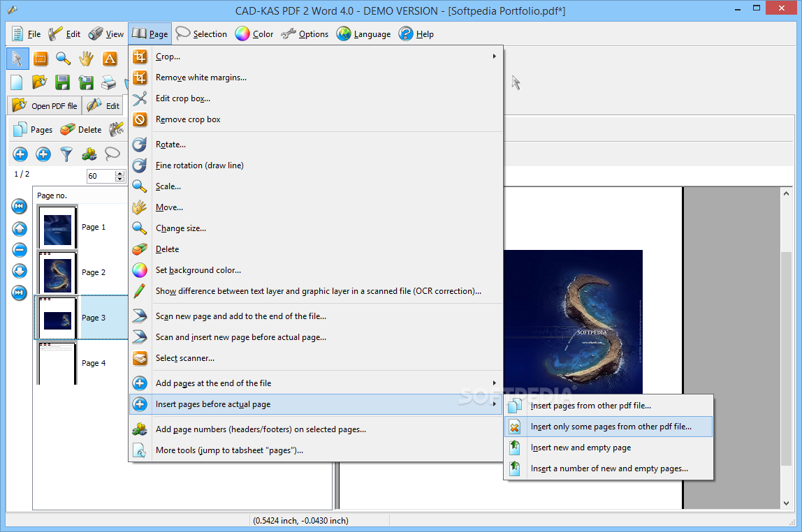Click the Edit tab button with pencil
802x532 pixels.
[103, 106]
